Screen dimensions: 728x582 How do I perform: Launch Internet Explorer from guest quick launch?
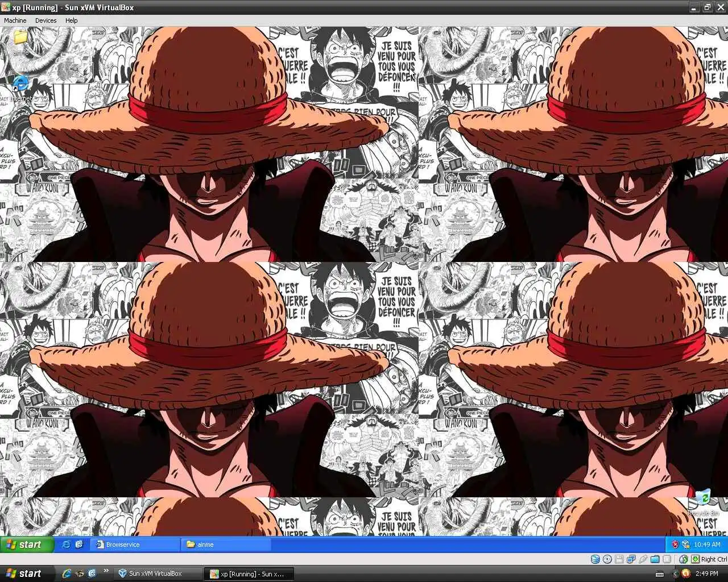point(66,544)
